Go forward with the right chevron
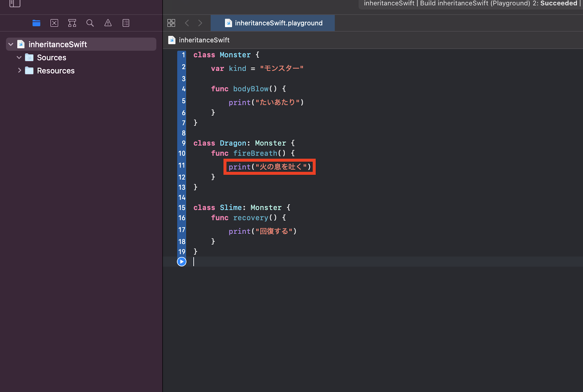The image size is (583, 392). pos(200,23)
